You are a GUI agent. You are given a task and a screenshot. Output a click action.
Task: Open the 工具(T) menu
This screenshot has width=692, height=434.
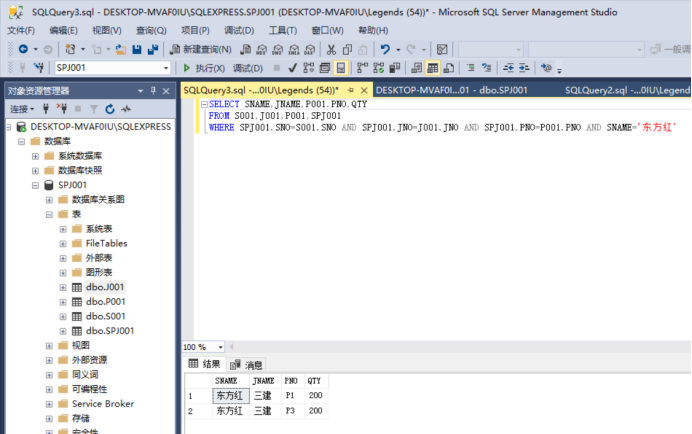coord(283,30)
